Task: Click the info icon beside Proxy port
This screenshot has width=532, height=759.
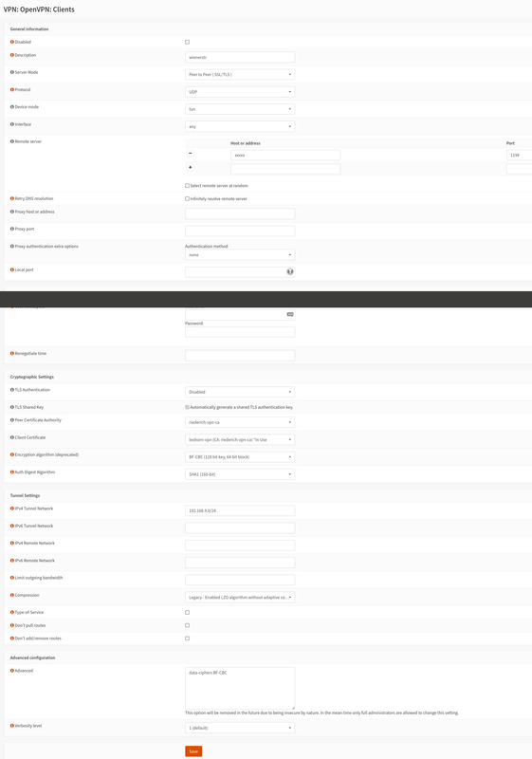Action: (x=12, y=229)
